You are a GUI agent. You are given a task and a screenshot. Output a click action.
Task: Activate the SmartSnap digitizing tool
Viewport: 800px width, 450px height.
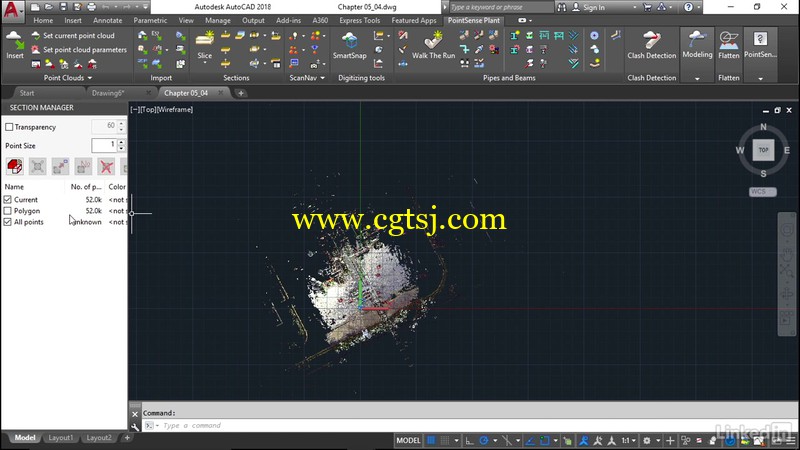pos(349,45)
